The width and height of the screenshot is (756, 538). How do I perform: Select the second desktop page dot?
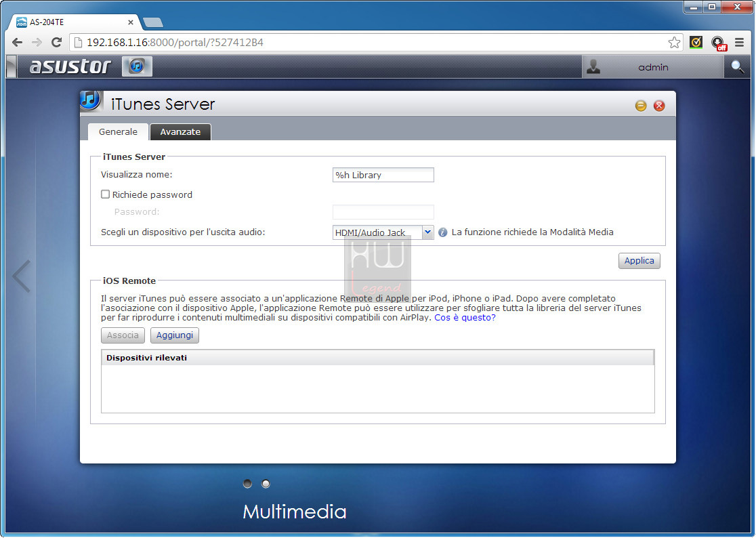[266, 484]
